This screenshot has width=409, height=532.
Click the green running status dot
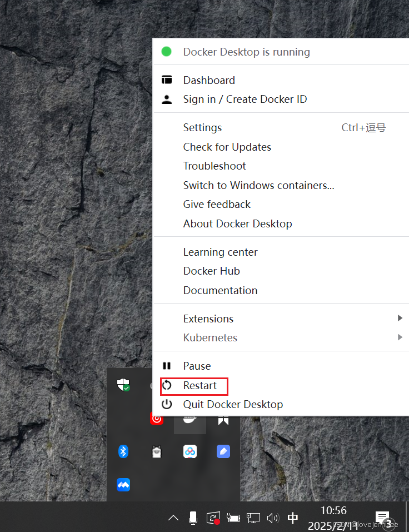167,52
